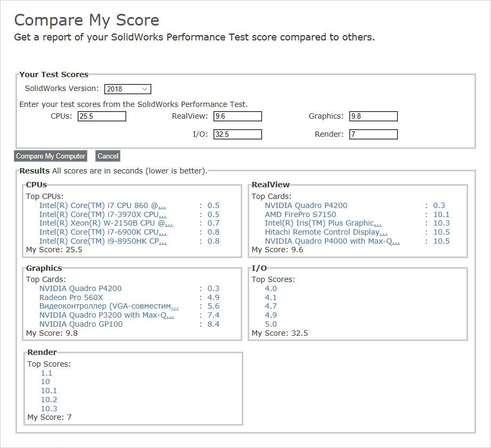Image resolution: width=491 pixels, height=448 pixels.
Task: Click the CPUs score input field
Action: 102,117
